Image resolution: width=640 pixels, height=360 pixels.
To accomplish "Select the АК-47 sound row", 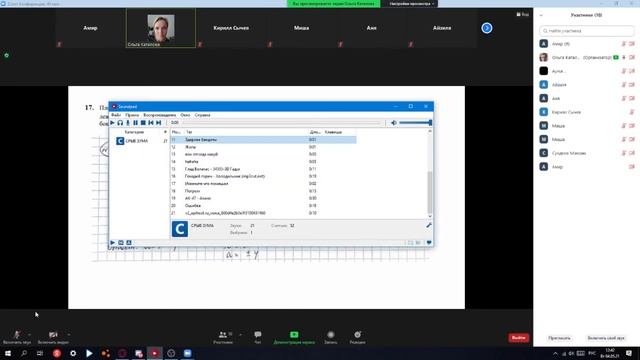I will [263, 198].
